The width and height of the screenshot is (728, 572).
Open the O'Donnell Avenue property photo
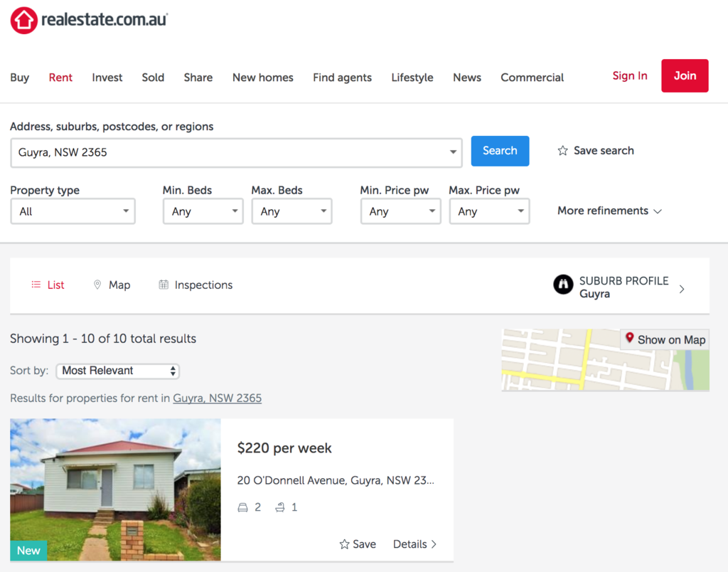[115, 489]
